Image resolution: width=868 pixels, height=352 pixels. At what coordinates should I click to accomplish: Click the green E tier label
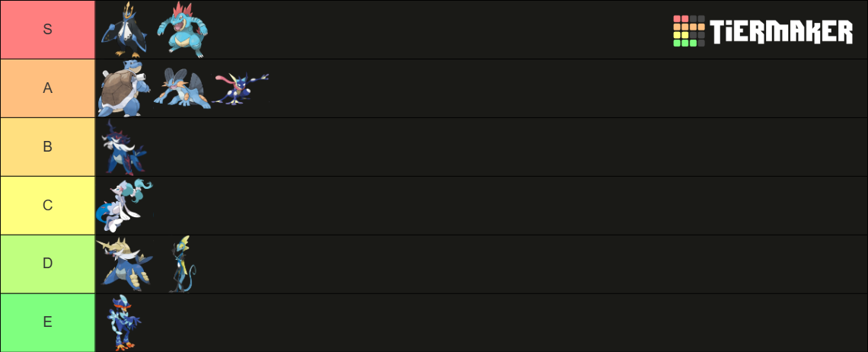[x=48, y=322]
